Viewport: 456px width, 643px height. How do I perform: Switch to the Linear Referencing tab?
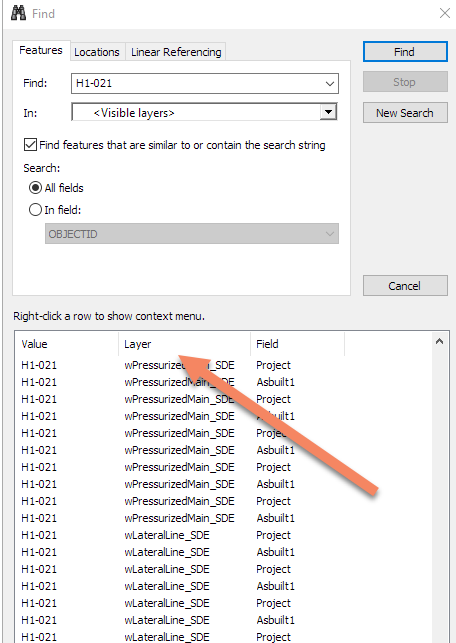[176, 52]
